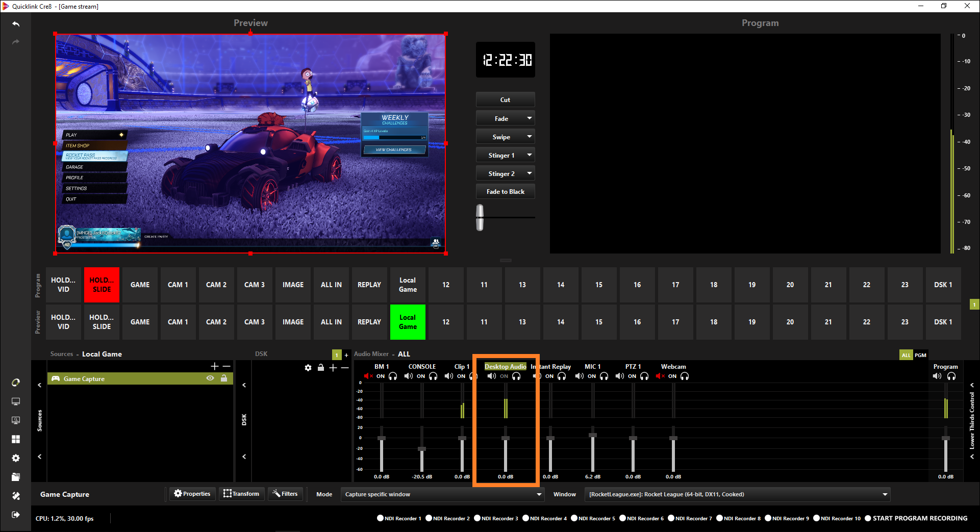980x532 pixels.
Task: Monitor PTZ 1 via its headphones icon
Action: click(x=644, y=376)
